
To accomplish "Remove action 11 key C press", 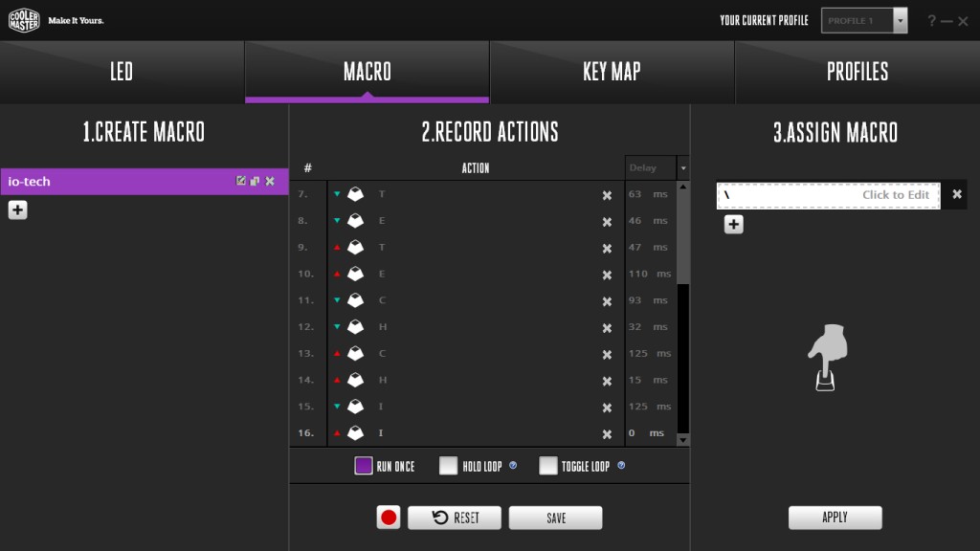I will pos(607,301).
